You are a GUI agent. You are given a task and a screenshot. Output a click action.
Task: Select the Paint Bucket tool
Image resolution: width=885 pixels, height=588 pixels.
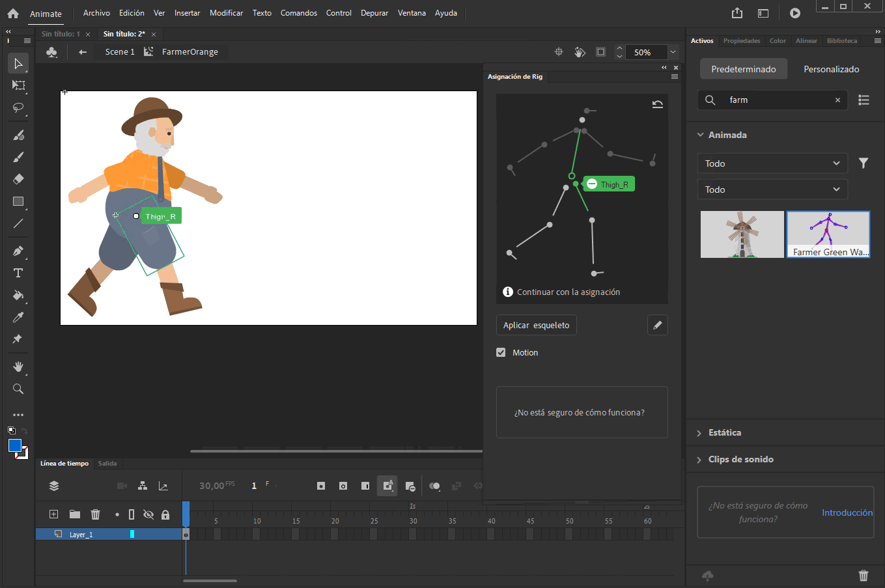pos(18,295)
